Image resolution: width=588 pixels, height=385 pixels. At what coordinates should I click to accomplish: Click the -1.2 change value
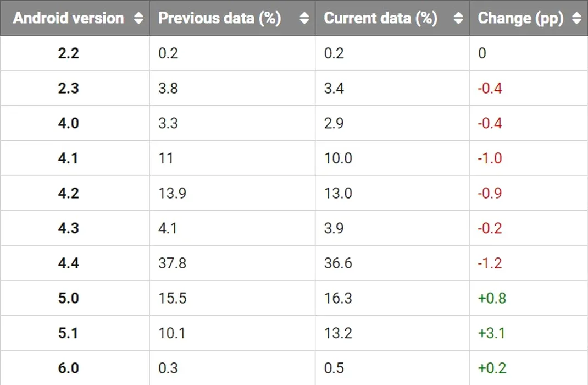(x=490, y=263)
